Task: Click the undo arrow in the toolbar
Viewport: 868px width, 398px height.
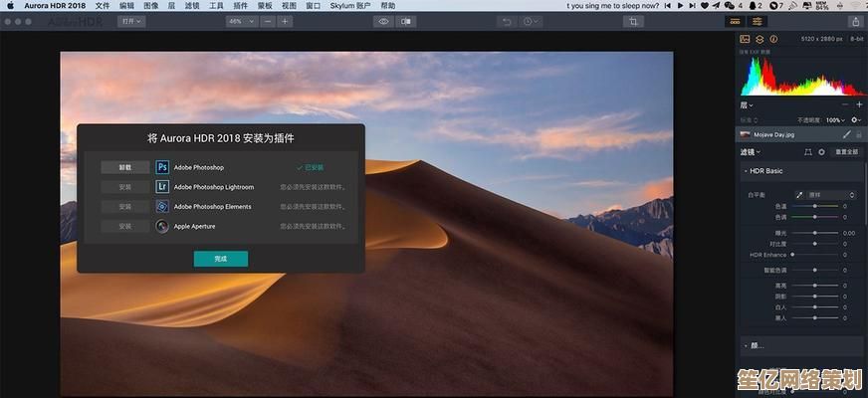Action: coord(507,22)
